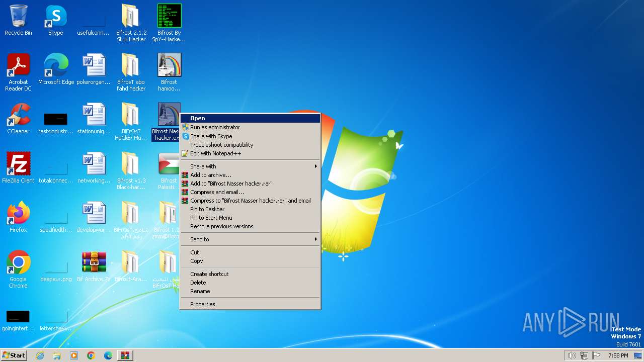This screenshot has height=362, width=644.
Task: Select the Bifrost 2.1.2 Skull Hacker folder
Action: click(131, 23)
